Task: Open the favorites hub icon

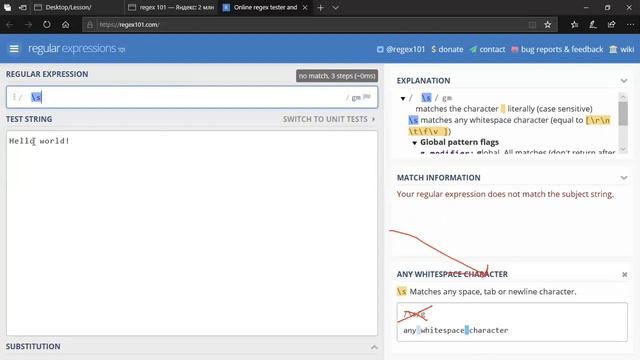Action: pyautogui.click(x=575, y=25)
